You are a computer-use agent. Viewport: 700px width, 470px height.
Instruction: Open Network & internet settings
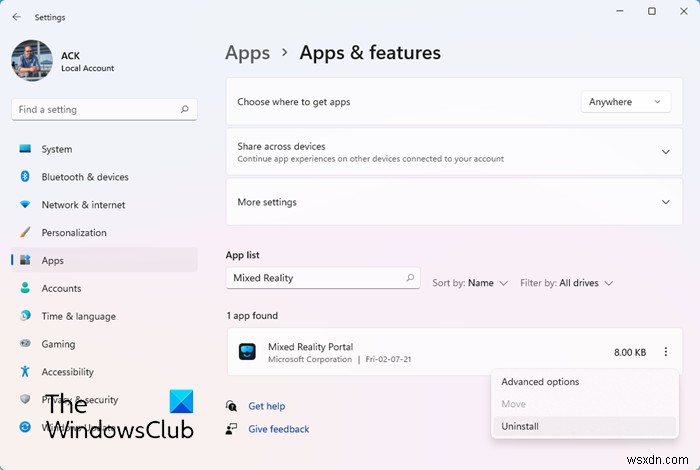coord(104,204)
